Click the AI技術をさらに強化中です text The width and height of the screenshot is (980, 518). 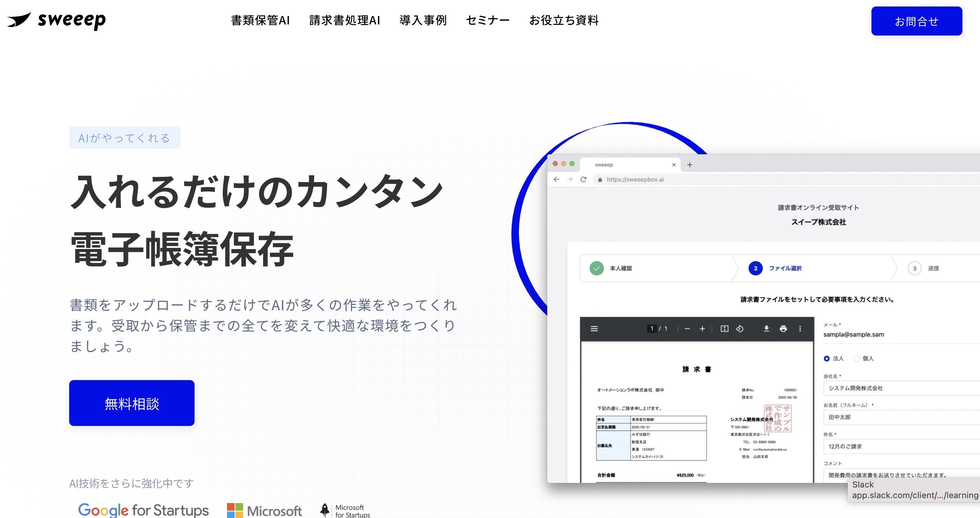pyautogui.click(x=131, y=484)
